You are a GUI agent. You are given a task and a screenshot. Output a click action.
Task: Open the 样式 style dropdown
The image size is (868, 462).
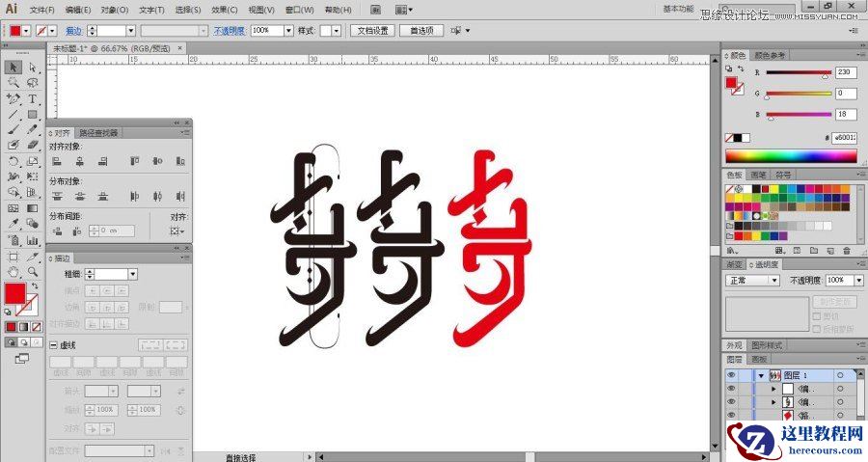point(337,31)
